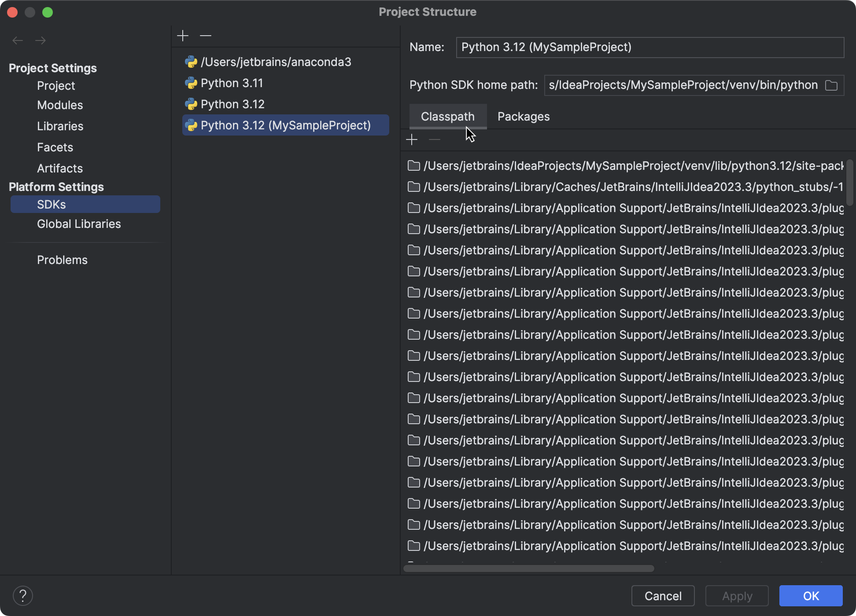Go to Global Libraries settings
Screen dimensions: 856x616
click(79, 224)
